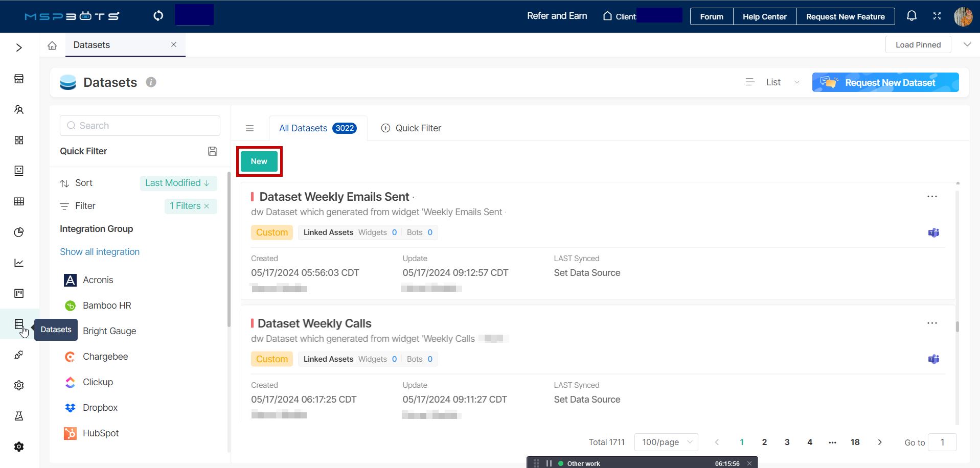This screenshot has width=980, height=468.
Task: Click the notification bell icon
Action: (x=911, y=16)
